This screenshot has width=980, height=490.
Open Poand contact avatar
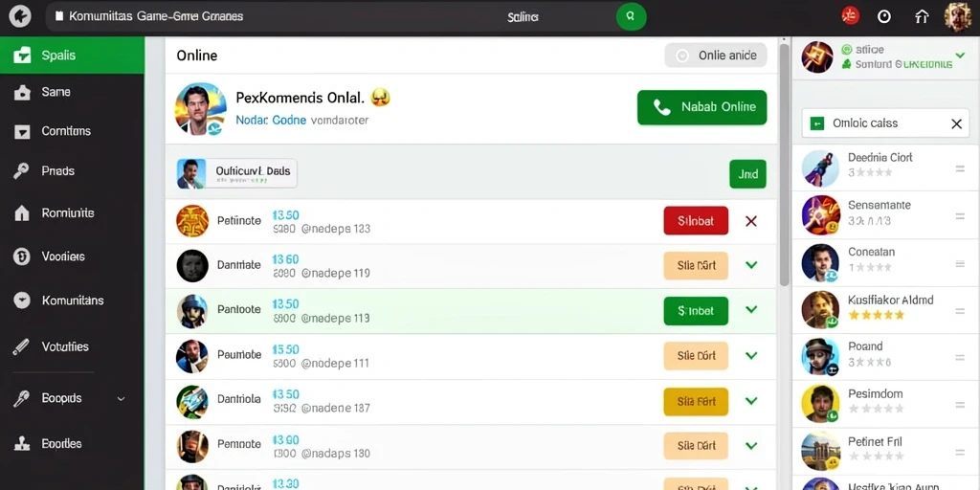(820, 357)
